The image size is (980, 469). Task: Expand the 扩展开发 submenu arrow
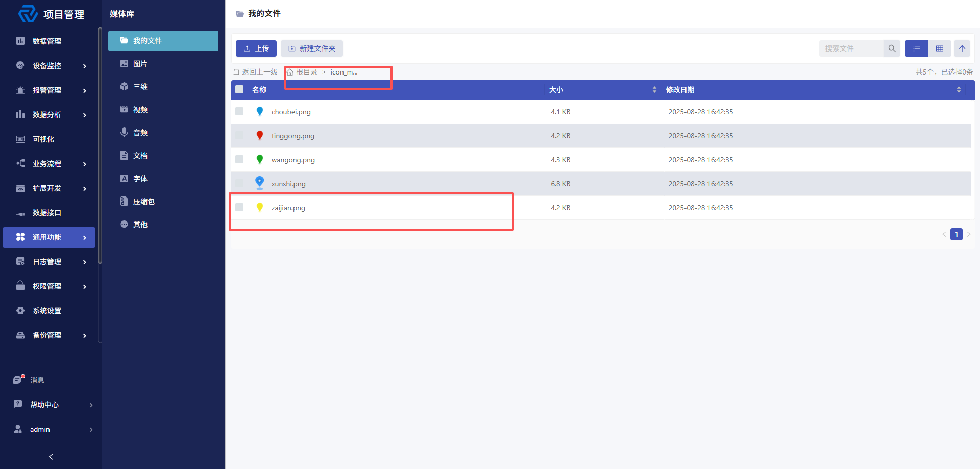coord(85,188)
